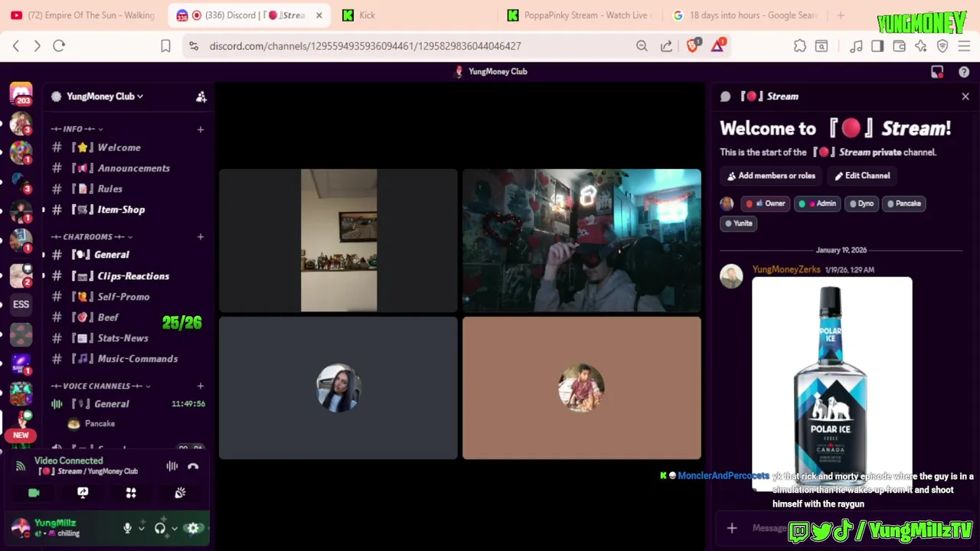Open User Settings gear
Viewport: 980px width, 551px height.
193,528
